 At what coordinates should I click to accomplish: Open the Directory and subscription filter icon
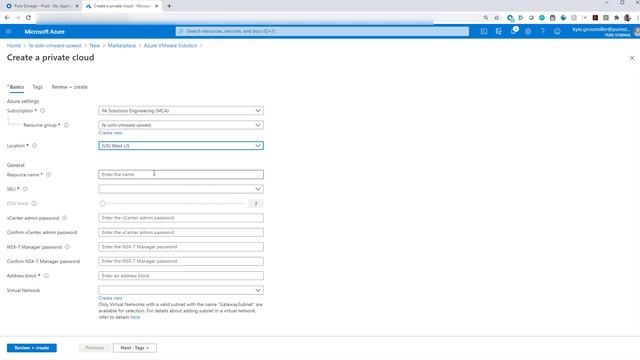pos(498,31)
